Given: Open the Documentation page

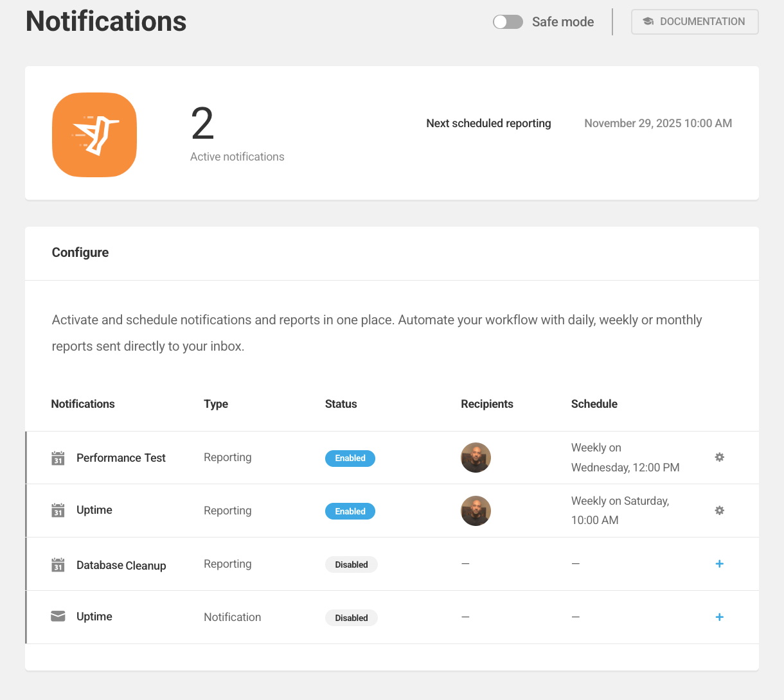Looking at the screenshot, I should [x=695, y=21].
